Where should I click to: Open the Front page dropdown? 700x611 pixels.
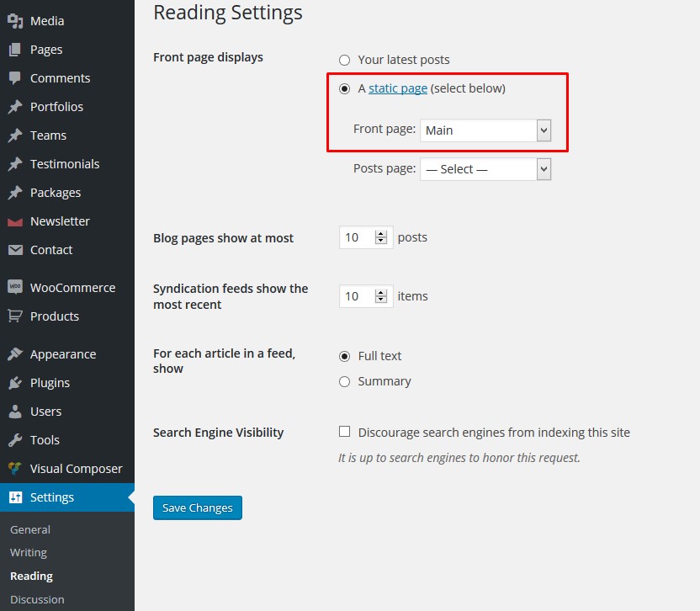(x=485, y=130)
